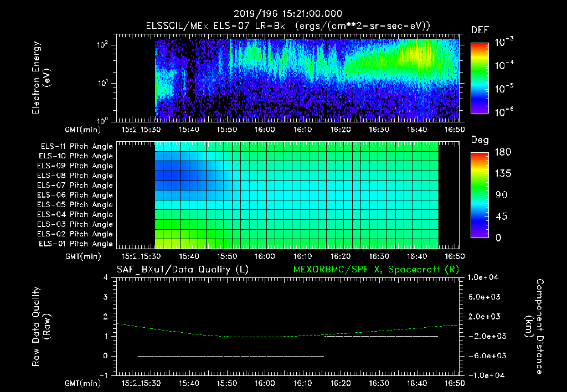Click the GMT(min) label under the bottom plot
567x392 pixels.
[83, 383]
